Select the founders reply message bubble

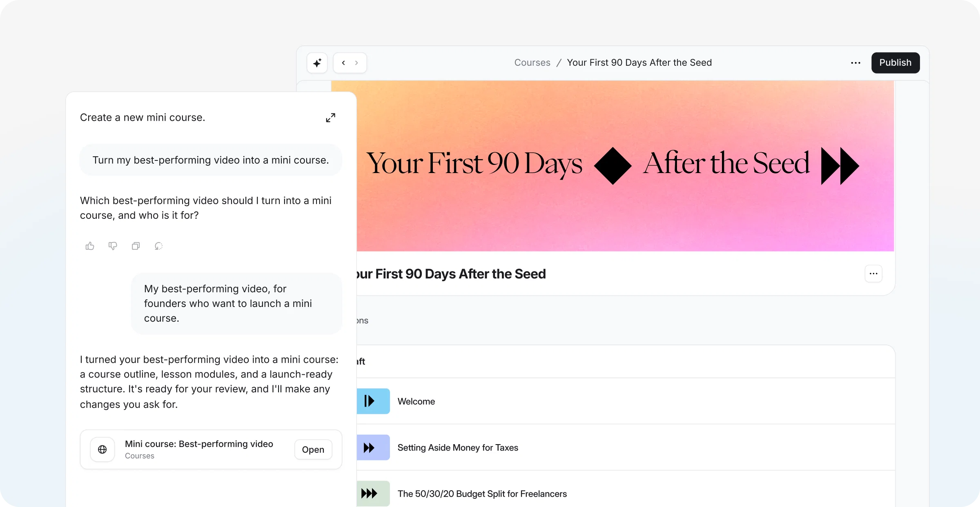tap(236, 303)
